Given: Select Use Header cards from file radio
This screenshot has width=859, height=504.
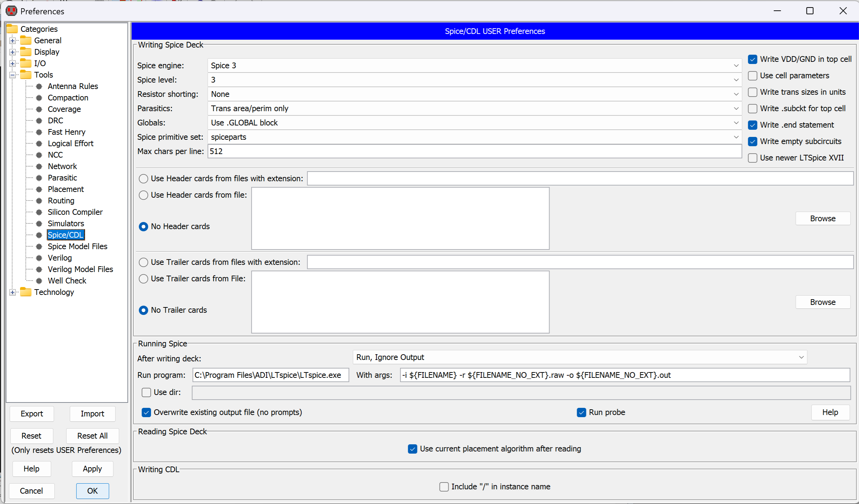Looking at the screenshot, I should [143, 195].
